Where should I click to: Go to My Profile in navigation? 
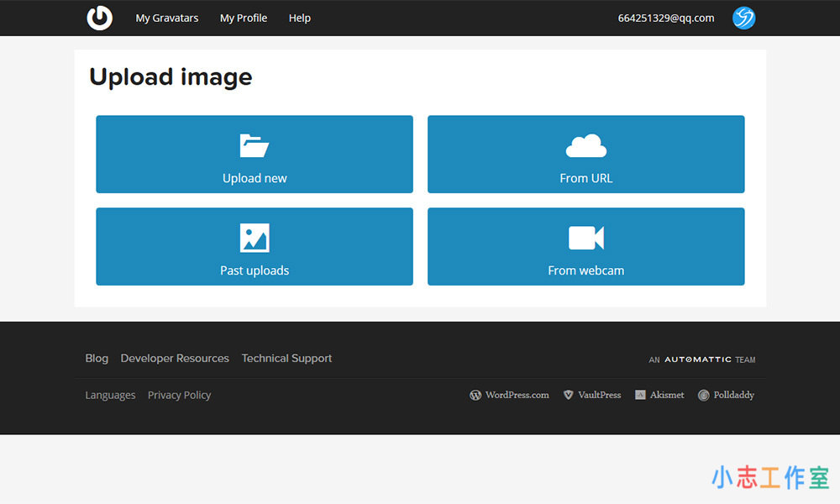point(244,18)
